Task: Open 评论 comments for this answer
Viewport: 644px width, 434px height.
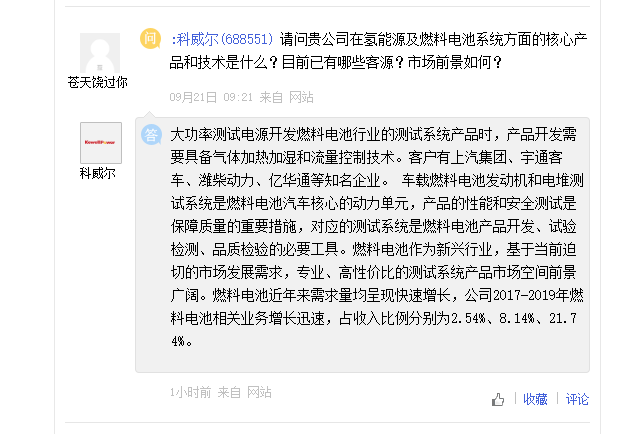Action: pyautogui.click(x=577, y=399)
